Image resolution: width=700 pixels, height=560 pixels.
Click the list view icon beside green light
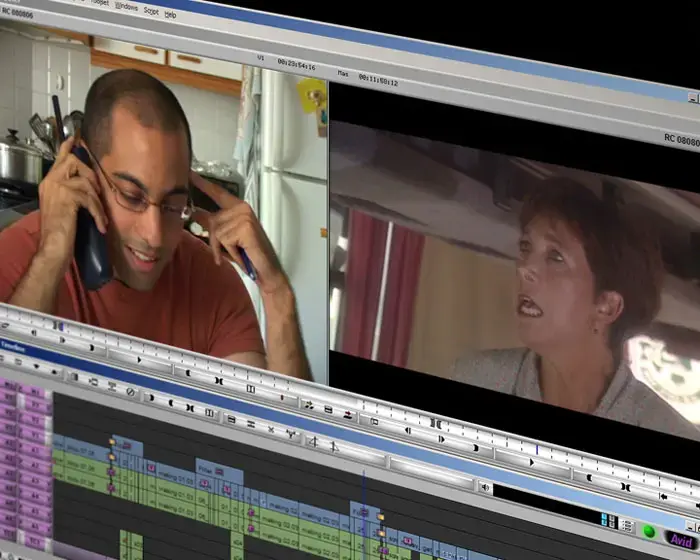click(x=627, y=526)
